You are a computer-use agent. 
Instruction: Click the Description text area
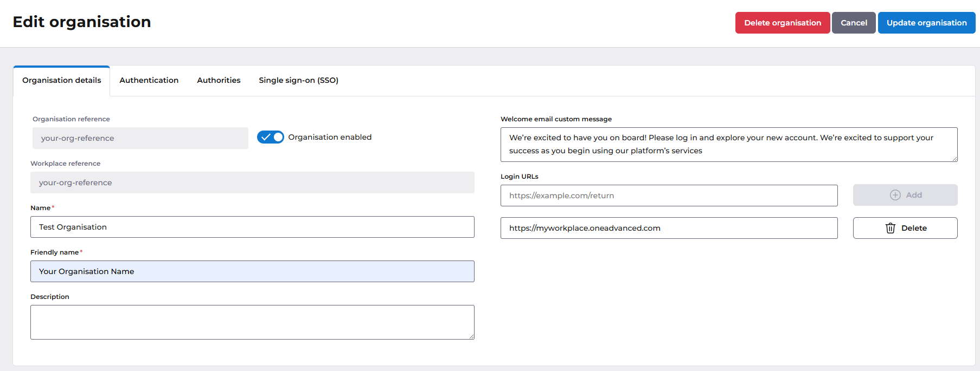tap(252, 322)
